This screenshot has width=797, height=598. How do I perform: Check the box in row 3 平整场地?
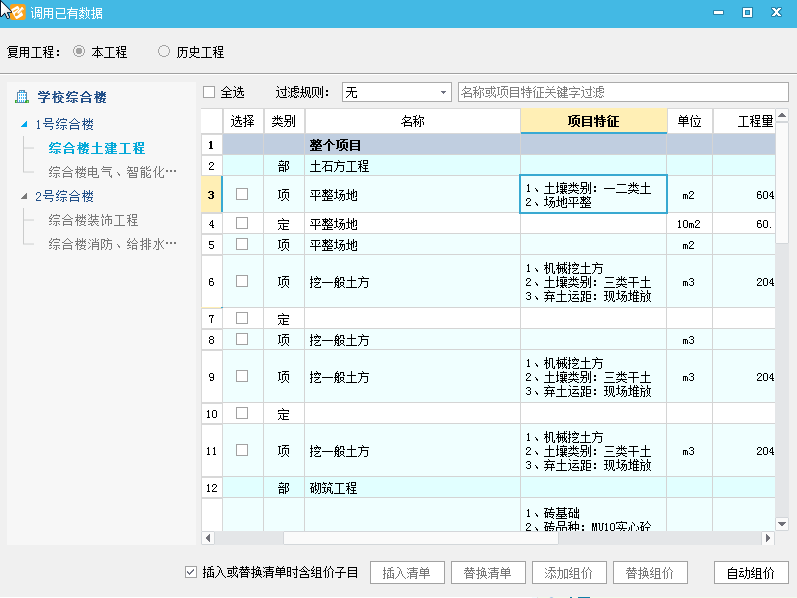click(x=242, y=194)
